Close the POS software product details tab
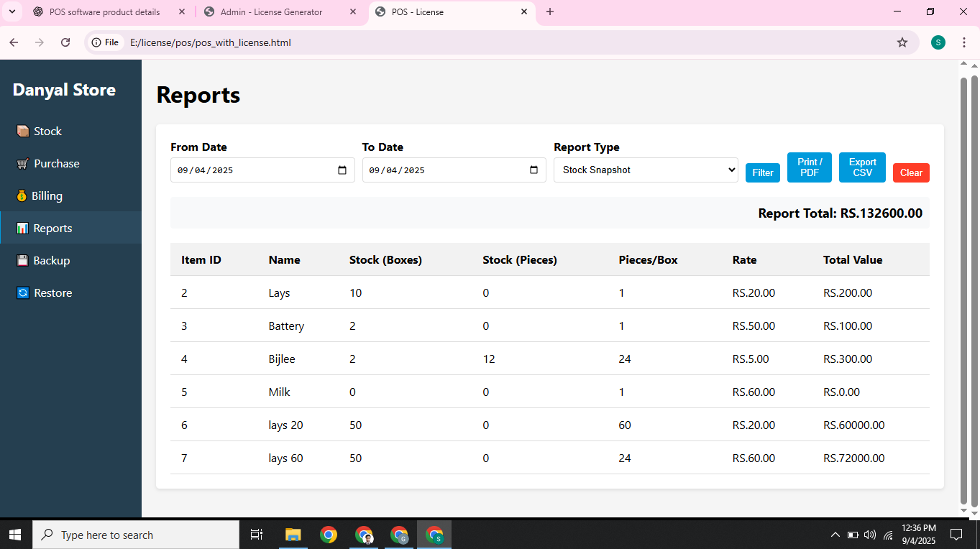Screen dimensions: 980x549 point(182,11)
